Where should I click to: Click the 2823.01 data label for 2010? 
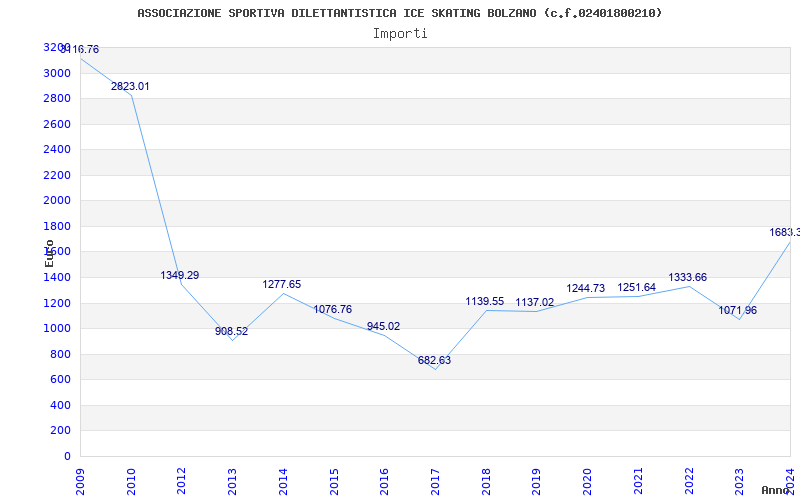point(130,87)
